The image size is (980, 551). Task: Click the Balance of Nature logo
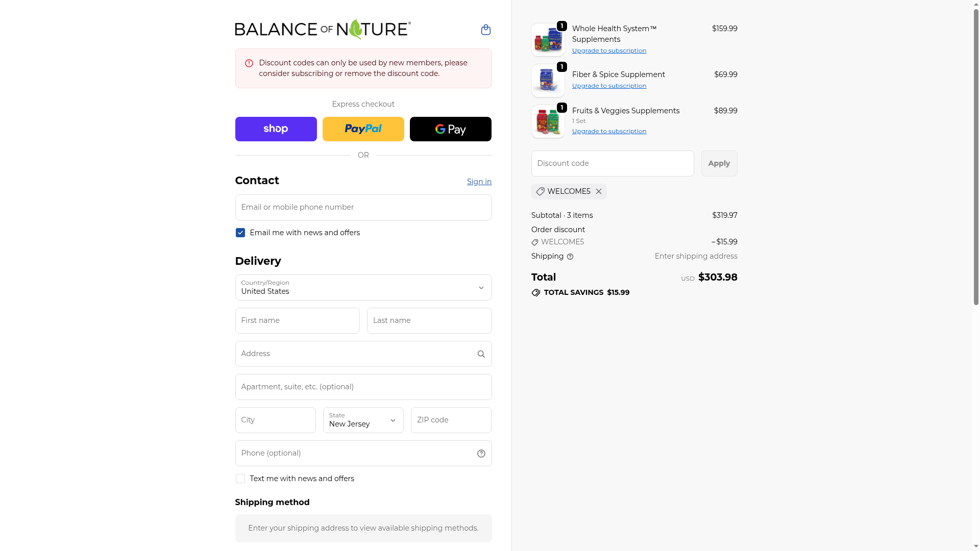click(x=323, y=30)
